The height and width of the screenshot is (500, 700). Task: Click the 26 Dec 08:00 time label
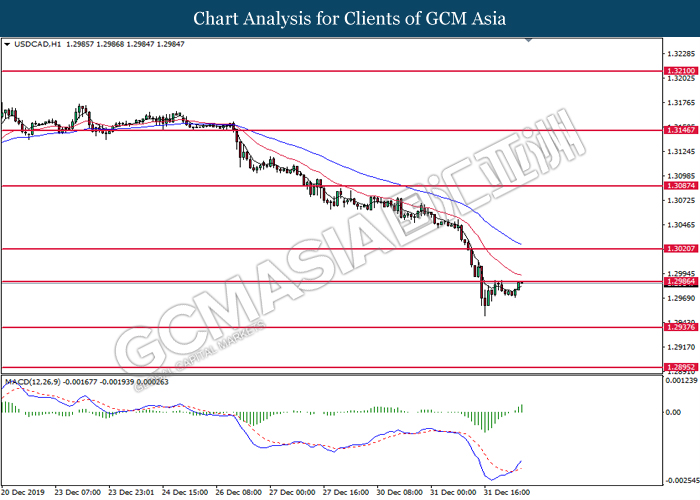238,492
